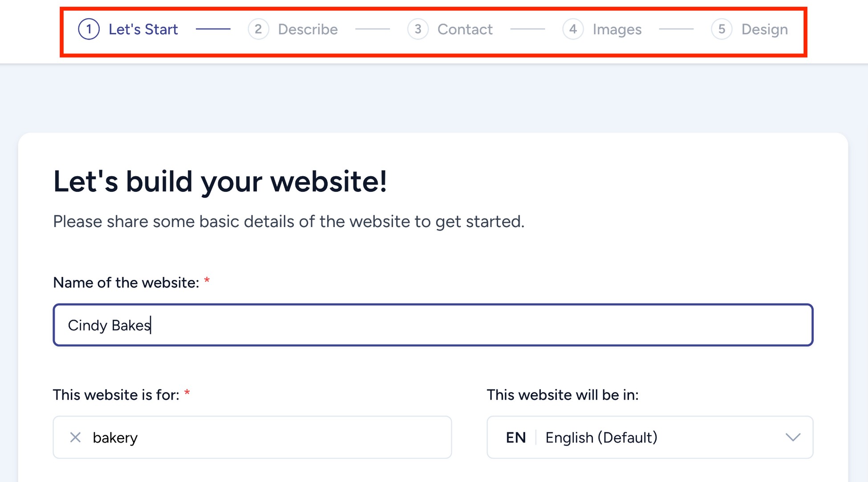Click the step 3 numbered circle icon

tap(418, 29)
